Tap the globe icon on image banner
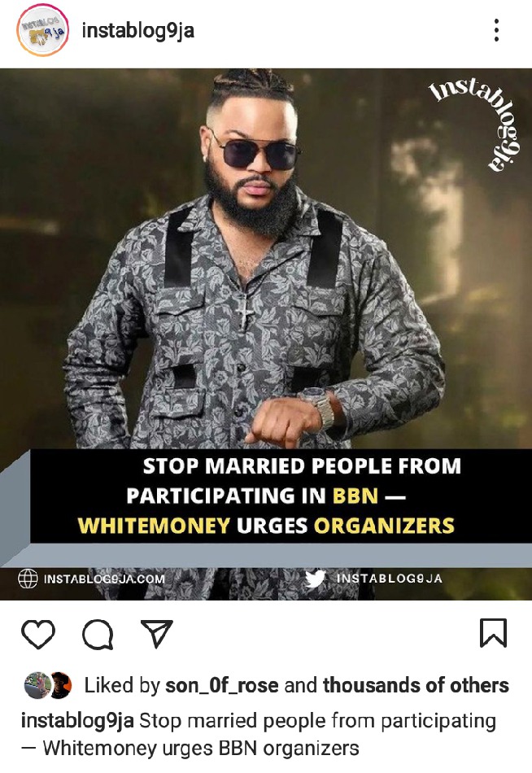The height and width of the screenshot is (773, 532). click(28, 579)
